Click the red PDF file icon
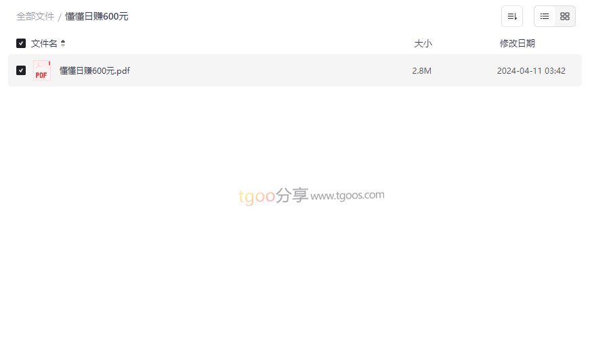 [42, 70]
